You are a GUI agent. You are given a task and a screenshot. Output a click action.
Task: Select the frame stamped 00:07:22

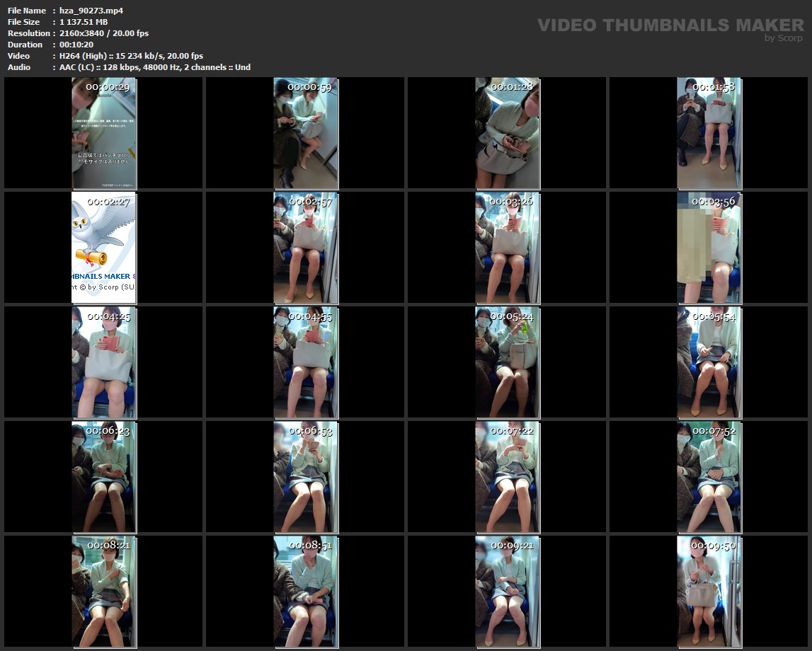(508, 477)
